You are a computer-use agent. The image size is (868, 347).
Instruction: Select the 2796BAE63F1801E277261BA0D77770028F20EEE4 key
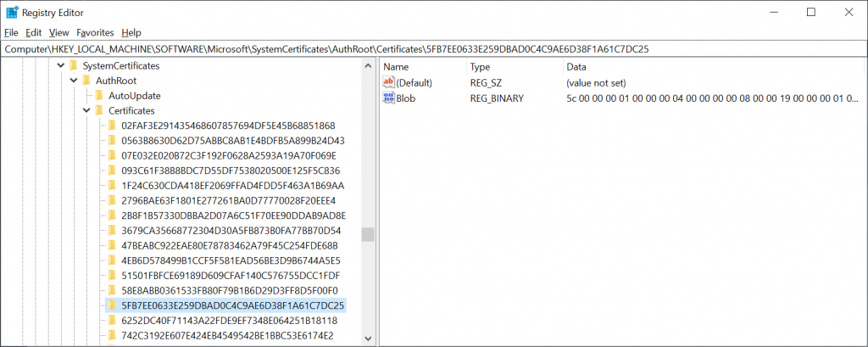click(x=228, y=200)
